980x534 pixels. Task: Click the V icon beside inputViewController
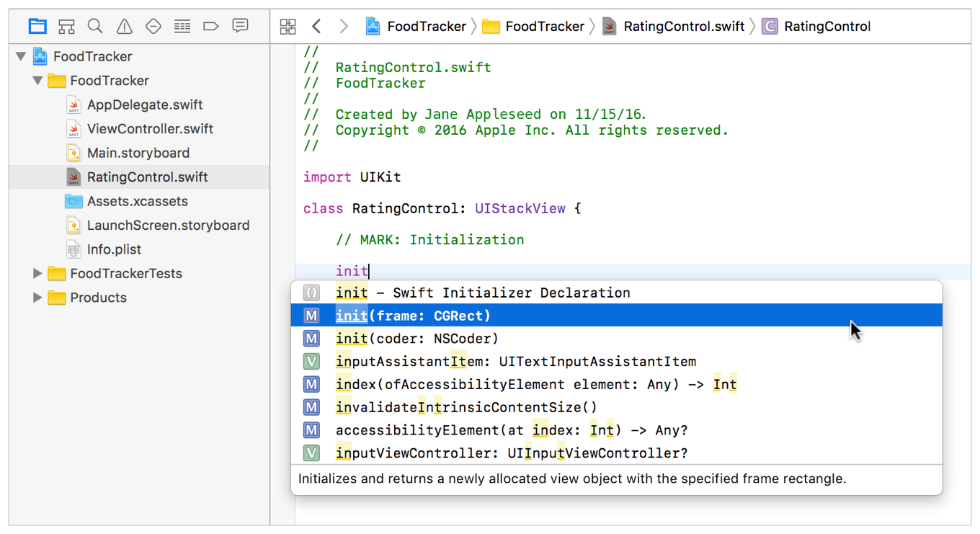[x=311, y=453]
